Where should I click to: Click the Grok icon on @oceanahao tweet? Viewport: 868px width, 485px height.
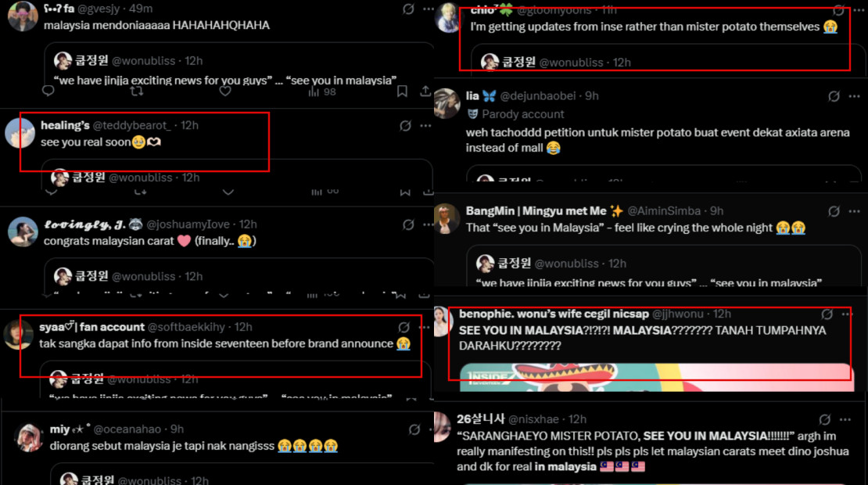414,429
